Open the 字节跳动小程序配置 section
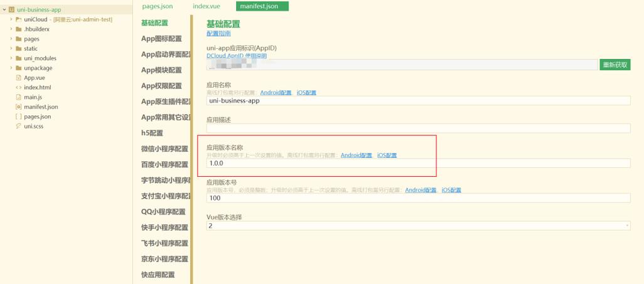644x284 pixels. (165, 180)
